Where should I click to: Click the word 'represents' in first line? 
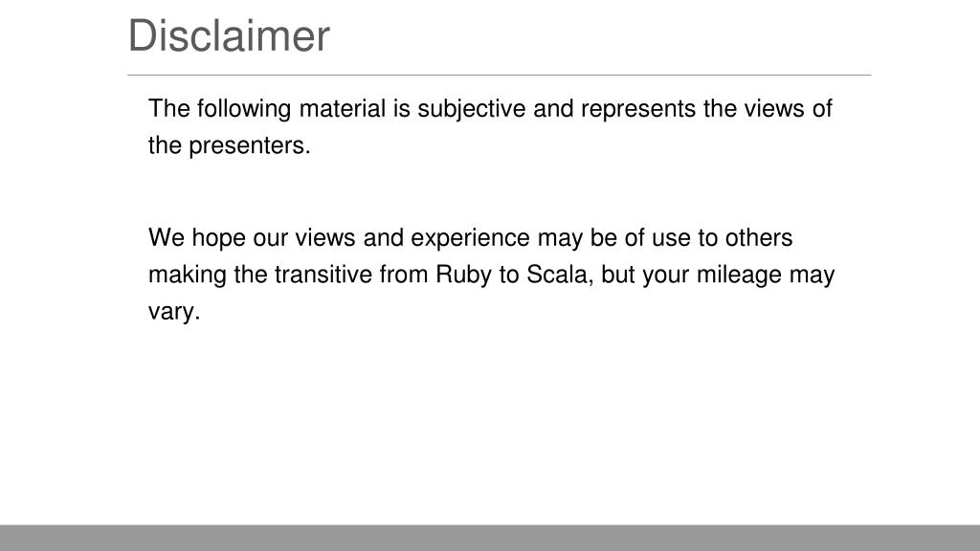click(638, 110)
